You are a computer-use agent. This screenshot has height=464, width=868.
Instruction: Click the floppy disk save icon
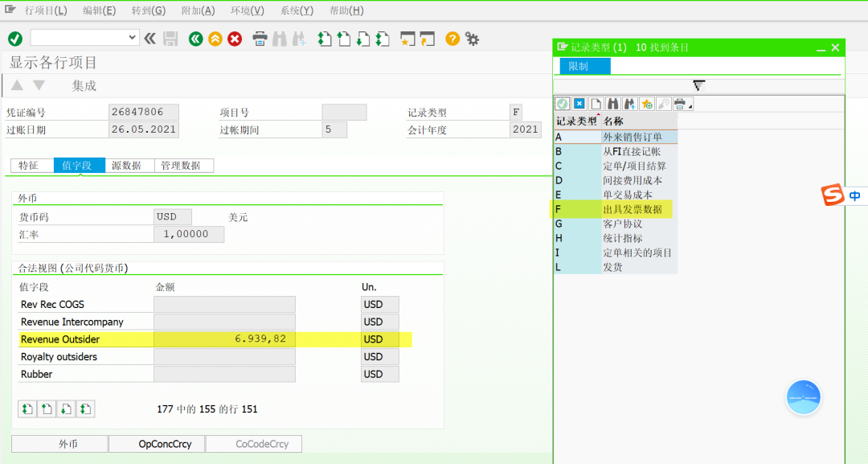pyautogui.click(x=170, y=39)
